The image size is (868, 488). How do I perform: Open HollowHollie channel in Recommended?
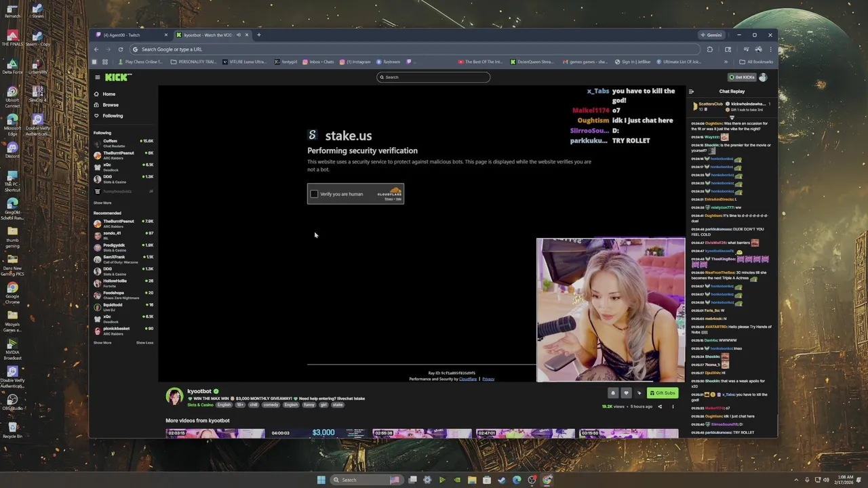(x=123, y=283)
